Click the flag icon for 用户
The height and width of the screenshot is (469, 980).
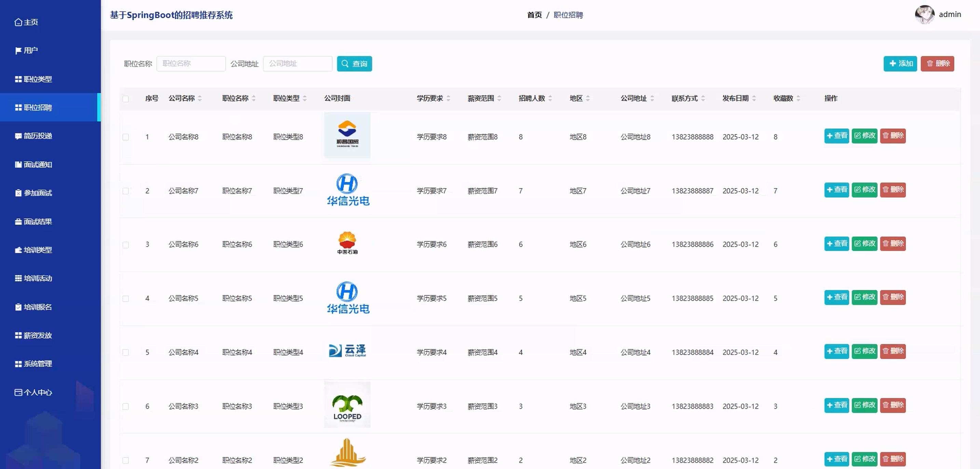point(18,51)
